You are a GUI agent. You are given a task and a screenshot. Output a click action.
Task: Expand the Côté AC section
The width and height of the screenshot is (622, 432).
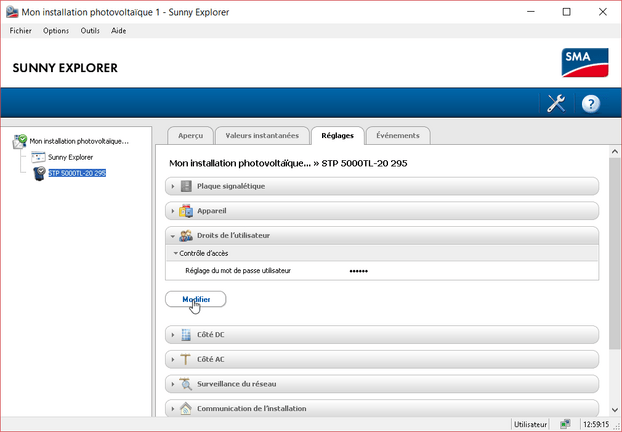pyautogui.click(x=173, y=359)
